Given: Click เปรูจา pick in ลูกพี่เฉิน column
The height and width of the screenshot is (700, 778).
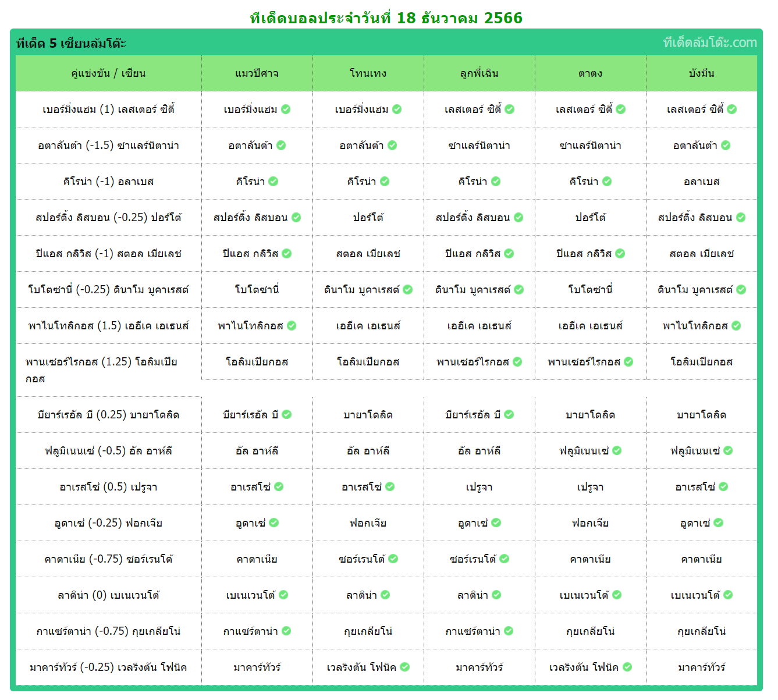Looking at the screenshot, I should tap(479, 487).
